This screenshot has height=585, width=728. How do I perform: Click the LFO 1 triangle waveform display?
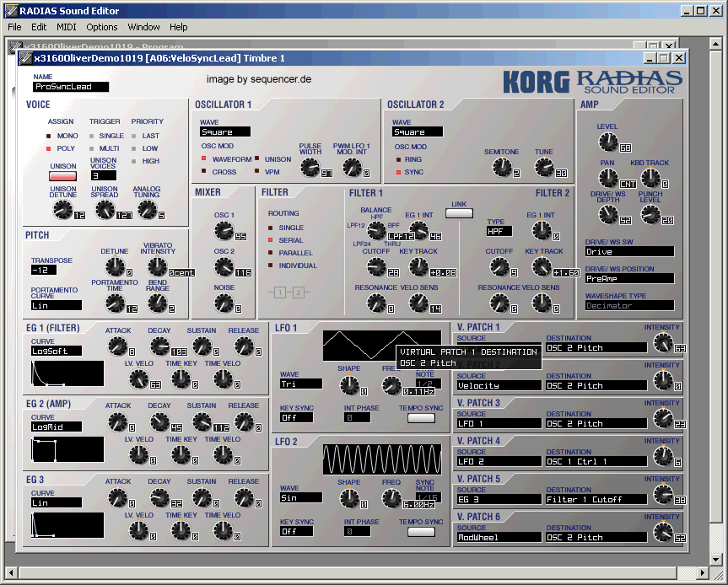pyautogui.click(x=382, y=346)
